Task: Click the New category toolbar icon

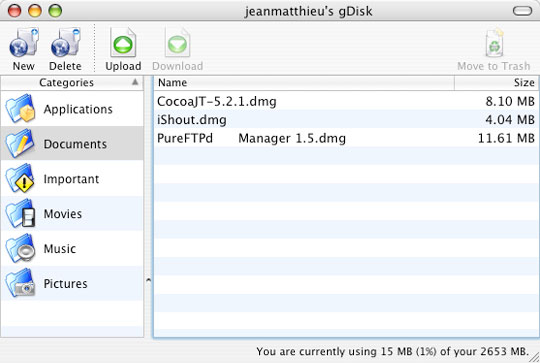Action: pyautogui.click(x=23, y=43)
